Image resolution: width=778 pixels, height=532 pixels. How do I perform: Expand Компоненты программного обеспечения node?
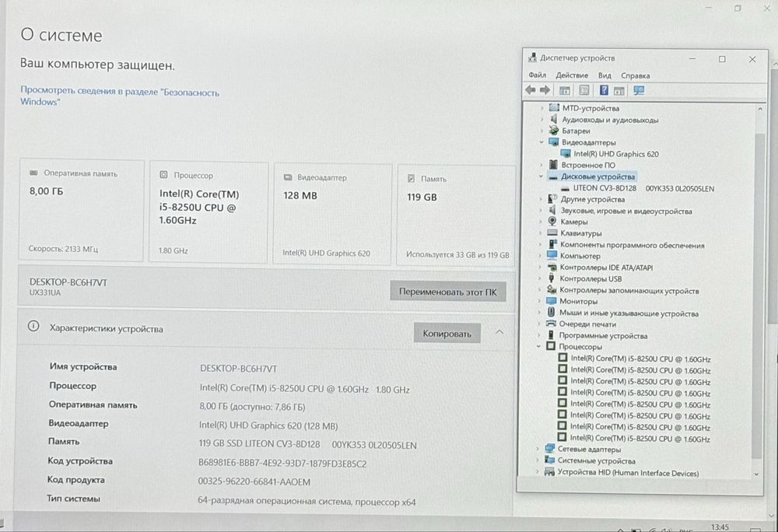point(541,244)
